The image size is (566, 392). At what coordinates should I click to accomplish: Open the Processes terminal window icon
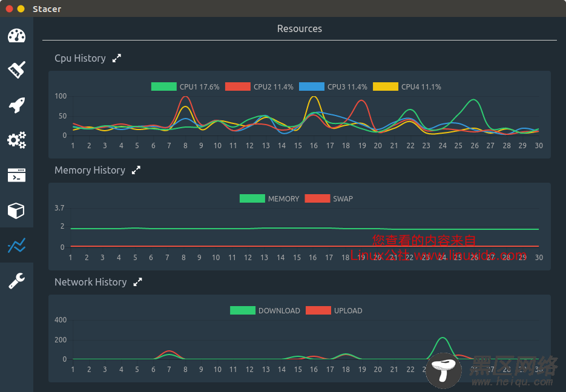click(x=16, y=175)
